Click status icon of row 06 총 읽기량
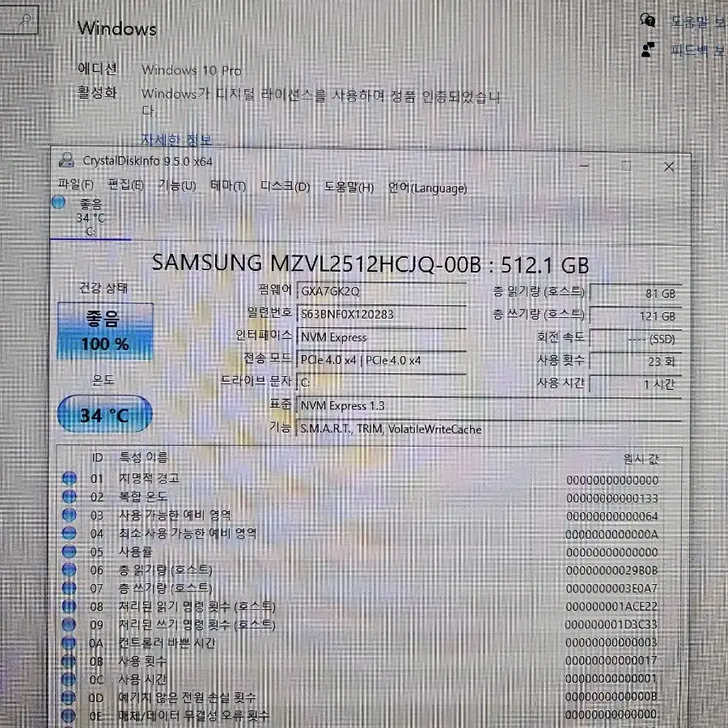 [70, 569]
